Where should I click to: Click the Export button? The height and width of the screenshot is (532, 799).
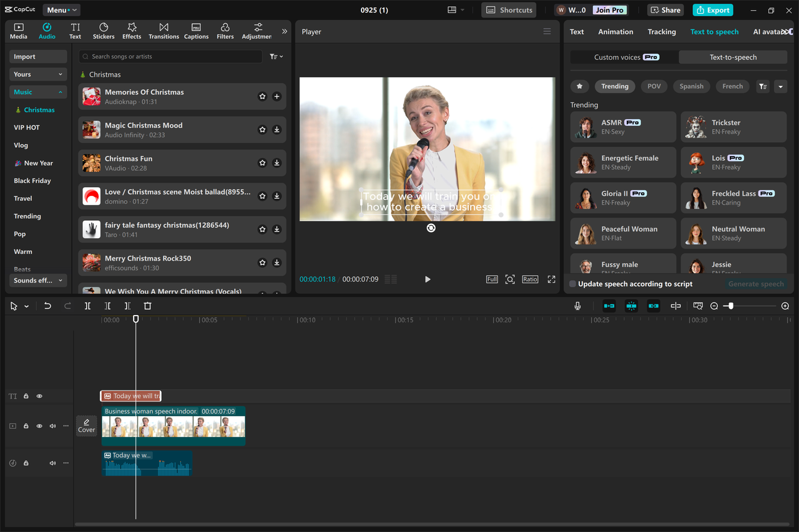point(712,9)
